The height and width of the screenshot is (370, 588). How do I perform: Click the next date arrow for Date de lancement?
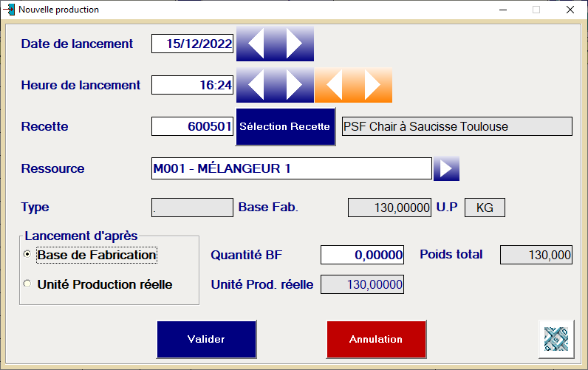(x=294, y=44)
